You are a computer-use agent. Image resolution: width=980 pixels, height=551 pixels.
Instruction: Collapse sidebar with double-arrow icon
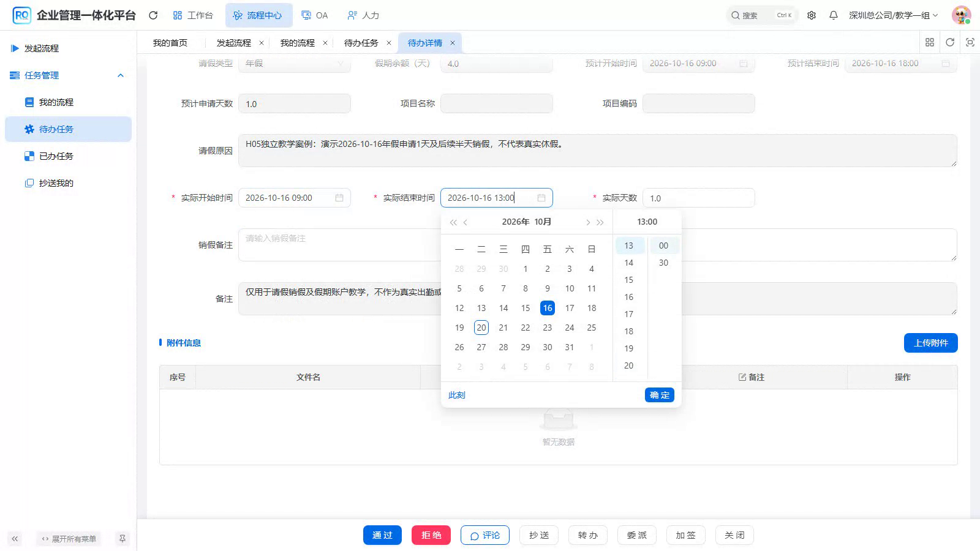pos(15,539)
